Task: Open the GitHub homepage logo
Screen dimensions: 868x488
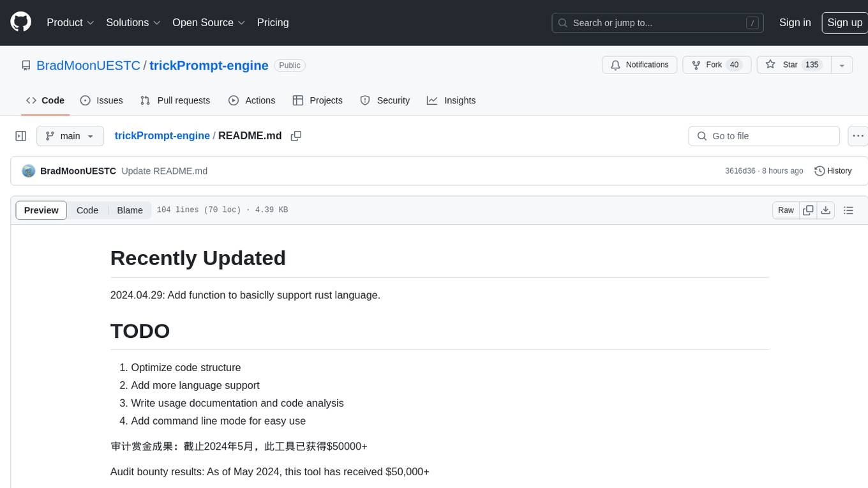Action: click(x=20, y=22)
